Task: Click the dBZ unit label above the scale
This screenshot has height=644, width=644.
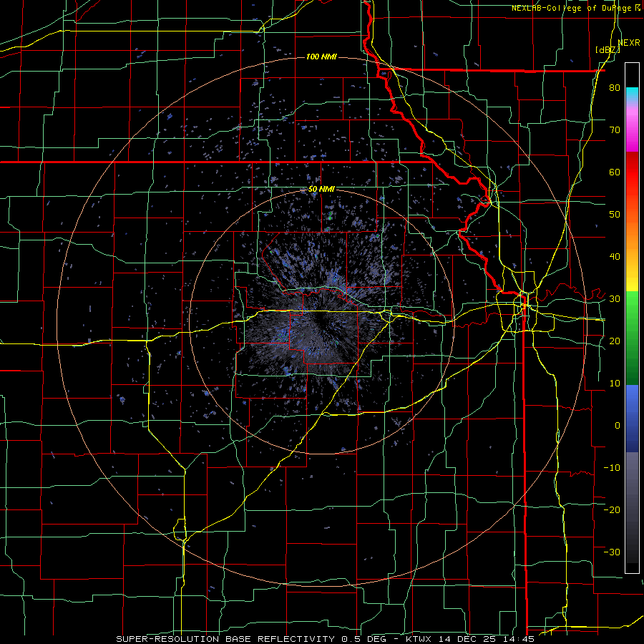Action: [608, 50]
